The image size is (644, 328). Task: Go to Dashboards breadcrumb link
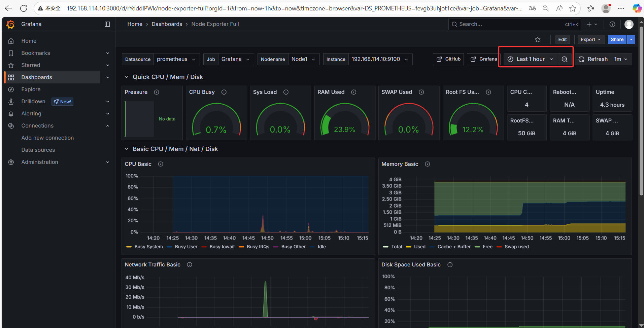point(167,24)
